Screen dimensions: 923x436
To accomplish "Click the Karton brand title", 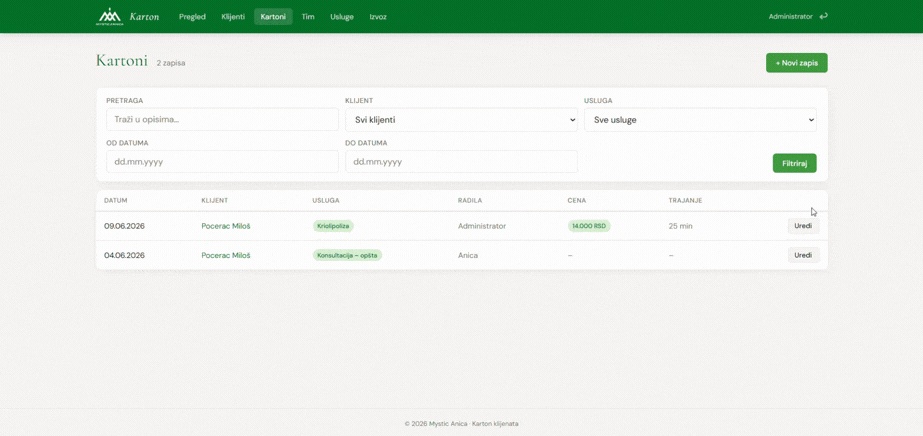I will [144, 16].
